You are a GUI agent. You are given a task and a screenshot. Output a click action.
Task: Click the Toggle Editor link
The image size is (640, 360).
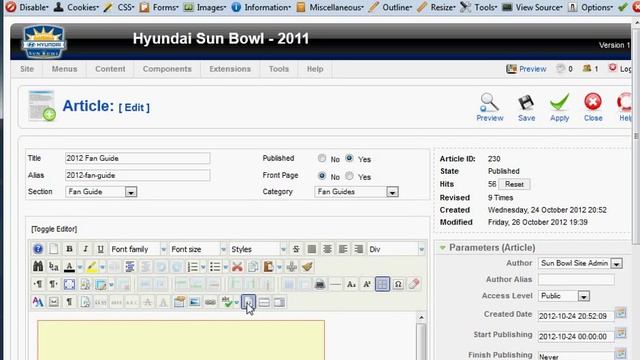click(x=54, y=229)
